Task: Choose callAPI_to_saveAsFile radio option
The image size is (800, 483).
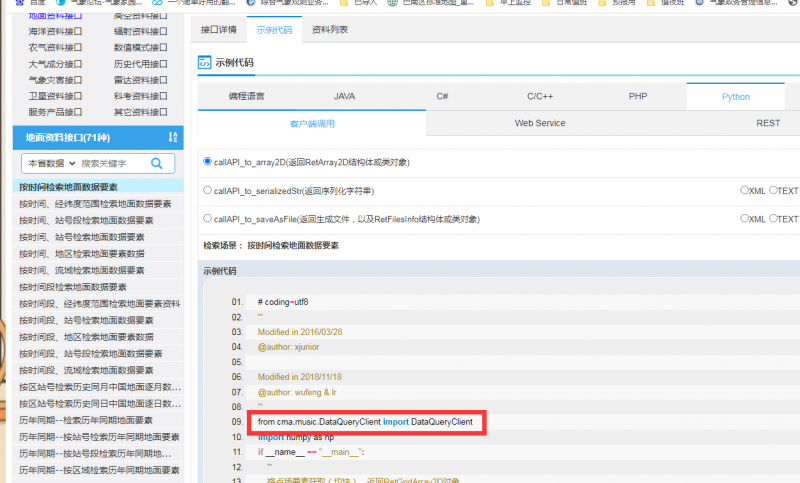Action: (207, 218)
